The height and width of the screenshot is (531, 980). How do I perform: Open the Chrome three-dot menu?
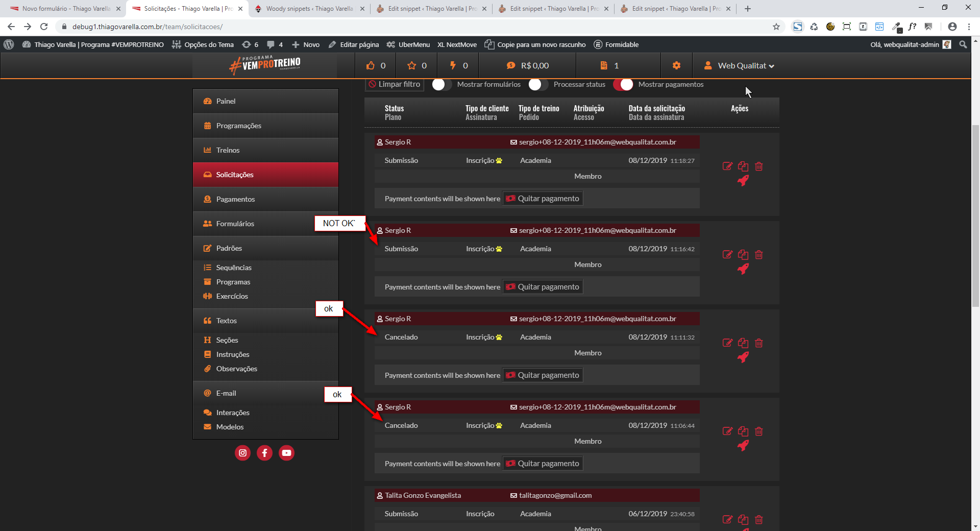[969, 27]
